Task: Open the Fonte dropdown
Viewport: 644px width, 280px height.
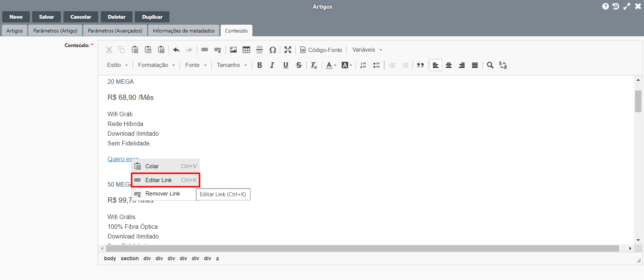Action: [196, 65]
